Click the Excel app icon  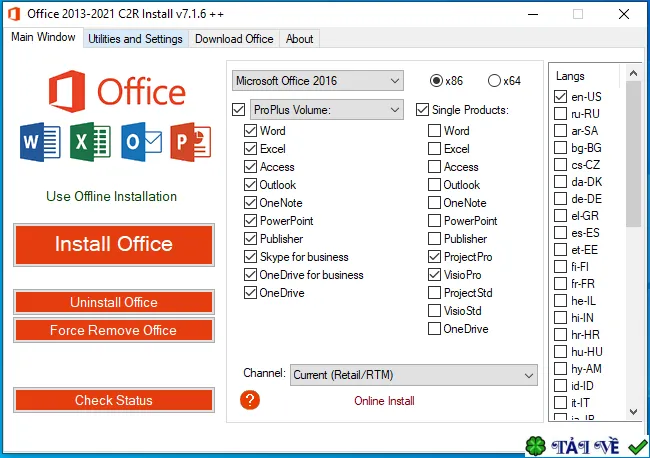(90, 142)
